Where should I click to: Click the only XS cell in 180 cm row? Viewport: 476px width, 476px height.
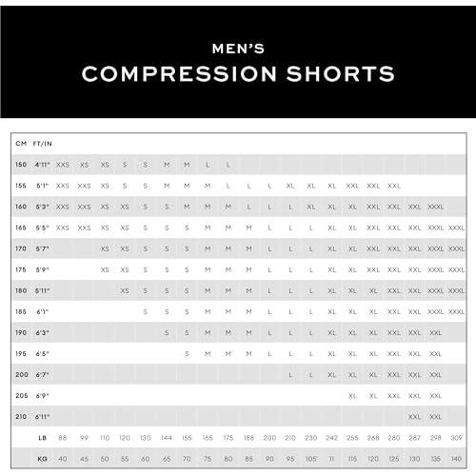[x=125, y=290]
